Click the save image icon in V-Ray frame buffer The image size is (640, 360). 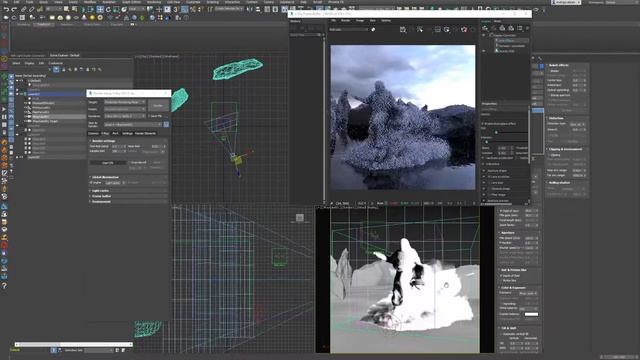tap(403, 29)
